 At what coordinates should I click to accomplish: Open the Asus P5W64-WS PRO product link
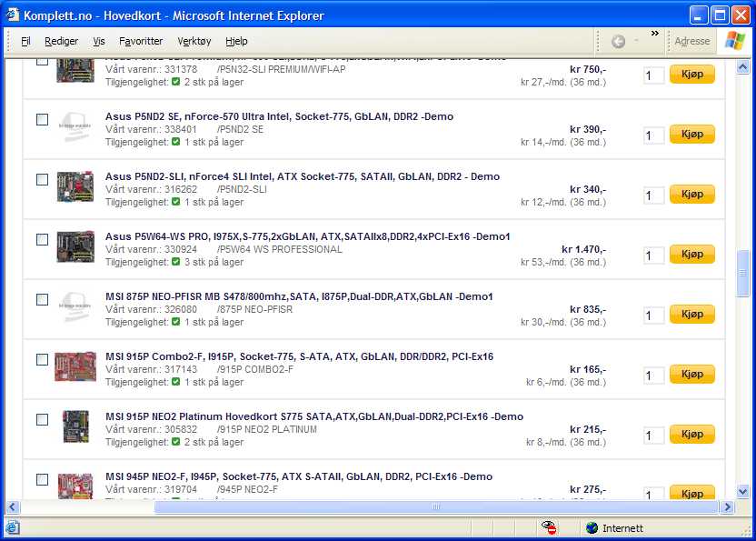coord(308,236)
